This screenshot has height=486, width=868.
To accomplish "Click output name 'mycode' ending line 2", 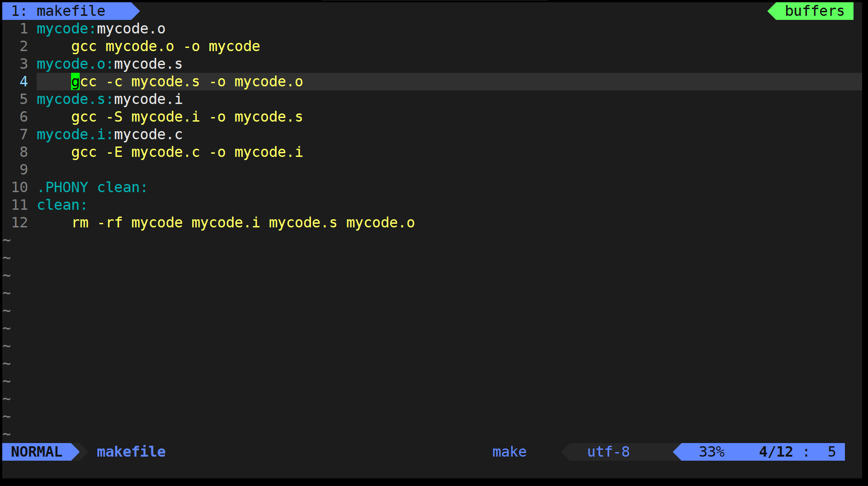I will click(234, 46).
